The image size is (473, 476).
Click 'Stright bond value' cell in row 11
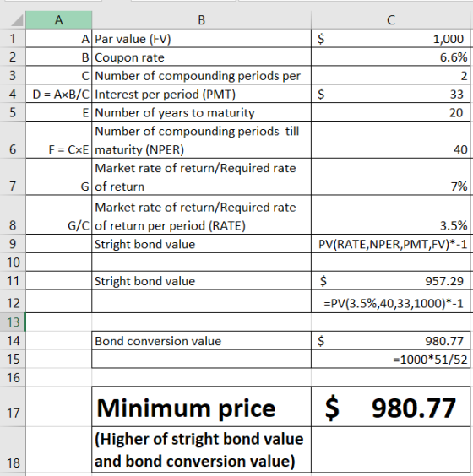coord(201,281)
